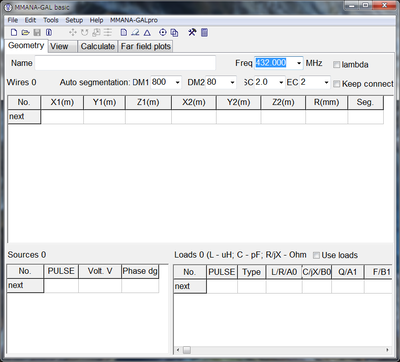Click into the Name input field
Screen dimensions: 400x362
click(125, 63)
